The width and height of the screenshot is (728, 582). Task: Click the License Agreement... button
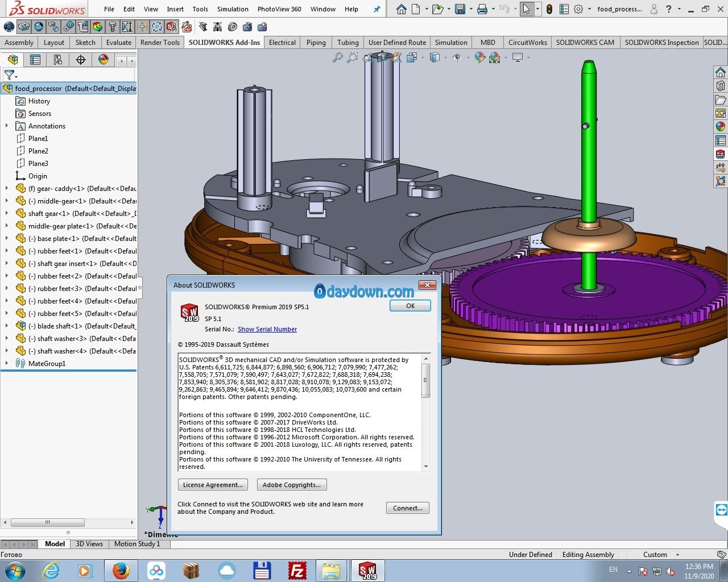point(213,485)
